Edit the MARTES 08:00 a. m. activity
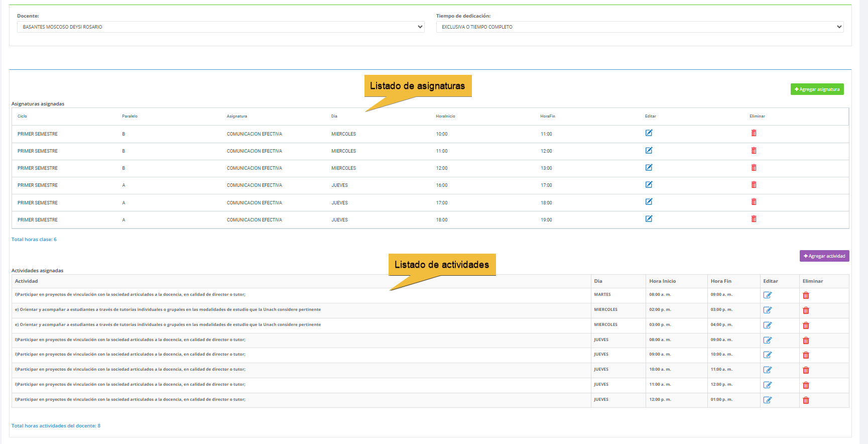The image size is (868, 444). click(x=767, y=295)
